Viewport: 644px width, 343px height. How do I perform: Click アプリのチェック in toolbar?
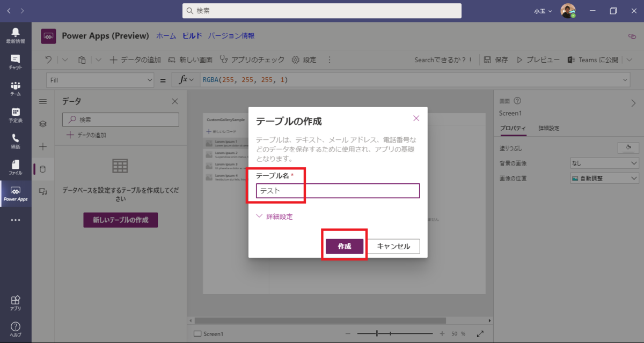pos(252,59)
